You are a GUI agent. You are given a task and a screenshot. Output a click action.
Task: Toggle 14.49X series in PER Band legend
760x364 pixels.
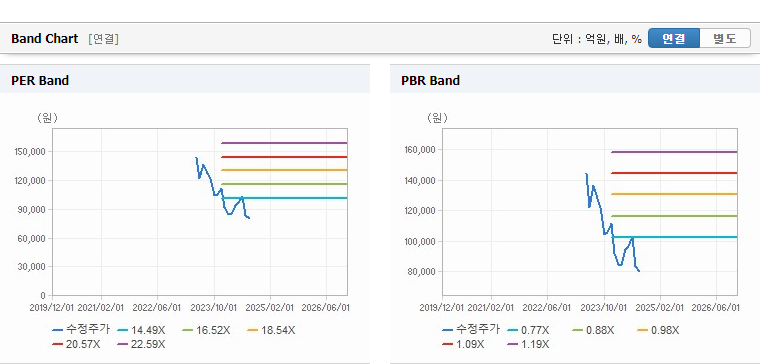142,330
